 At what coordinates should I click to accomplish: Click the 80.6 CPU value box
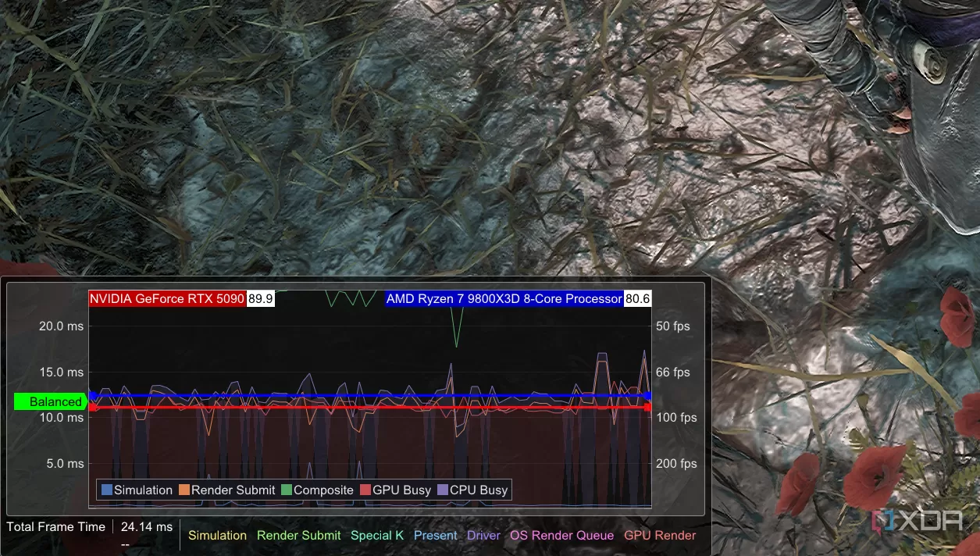tap(637, 298)
